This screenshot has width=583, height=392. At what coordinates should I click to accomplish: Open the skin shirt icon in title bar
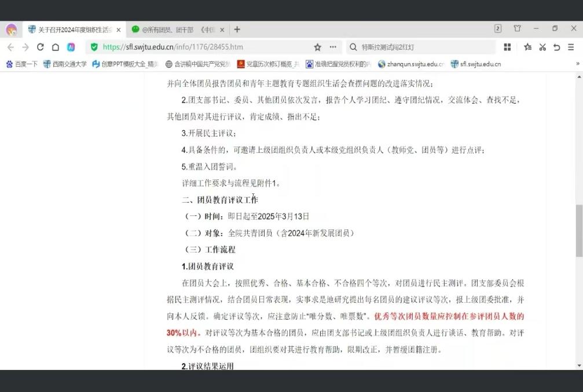click(x=517, y=28)
